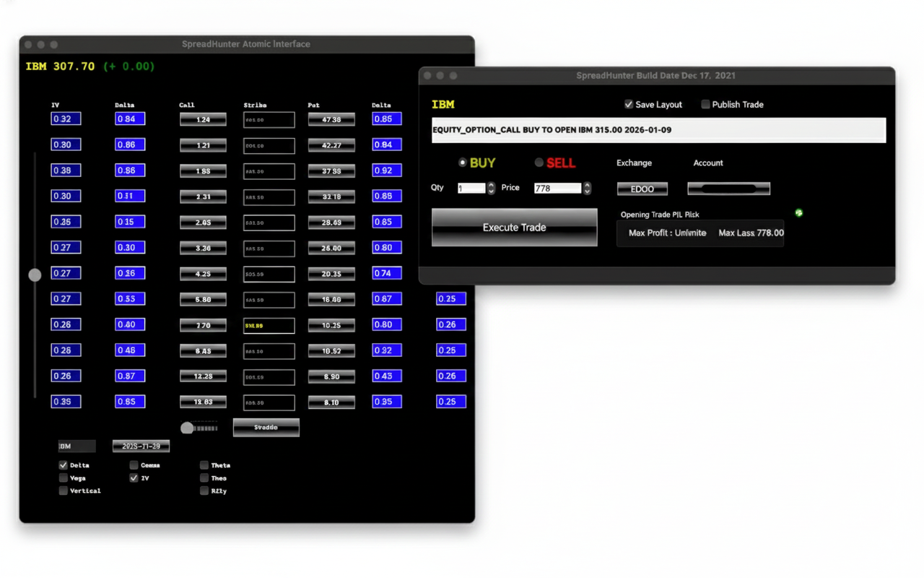Toggle the Theta checkbox
The image size is (924, 578).
click(x=204, y=465)
